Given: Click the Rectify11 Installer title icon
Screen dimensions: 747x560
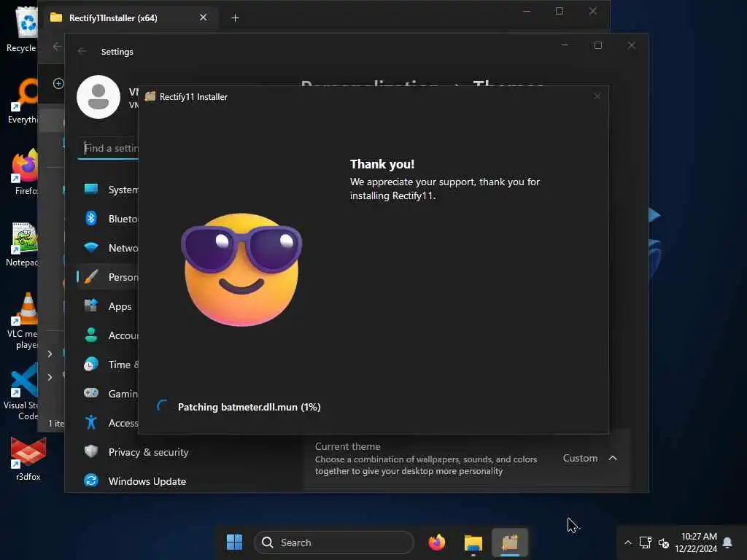Looking at the screenshot, I should 150,96.
